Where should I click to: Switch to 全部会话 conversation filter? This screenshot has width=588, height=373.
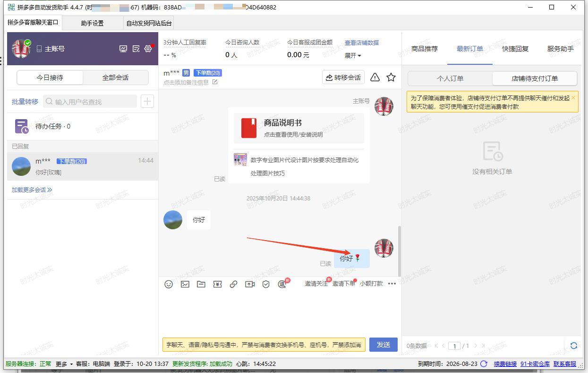[x=115, y=78]
